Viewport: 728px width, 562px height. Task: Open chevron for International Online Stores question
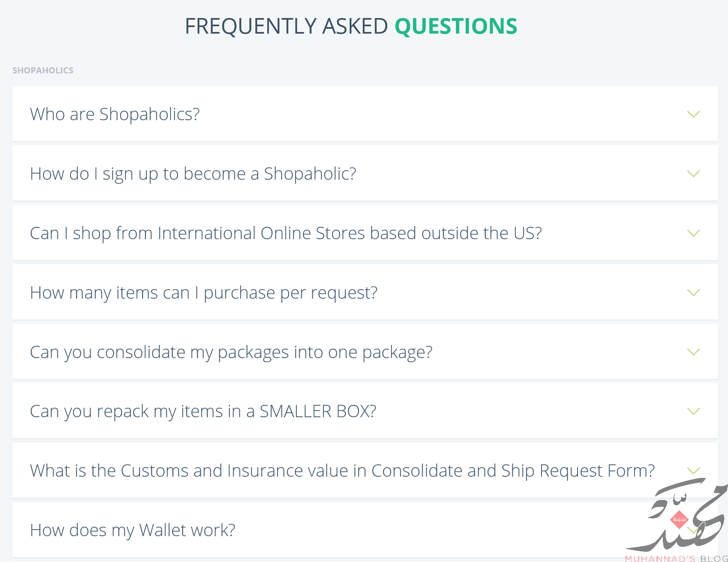point(693,233)
